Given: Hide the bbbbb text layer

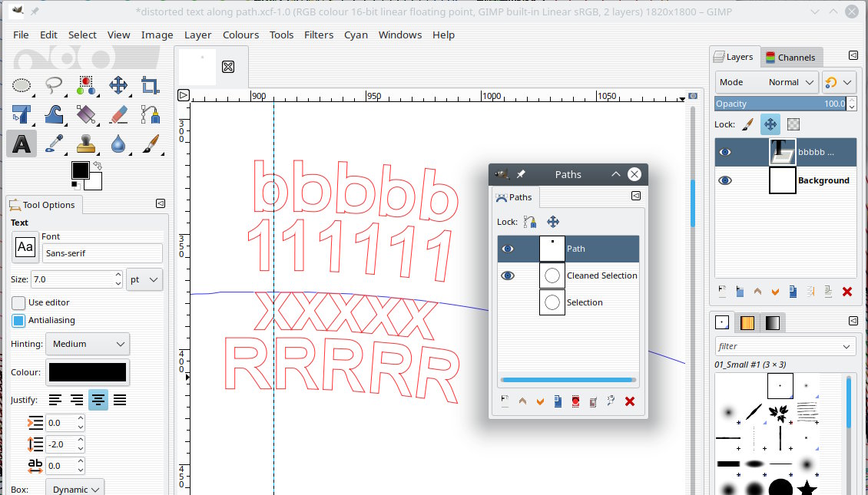Looking at the screenshot, I should tap(724, 152).
